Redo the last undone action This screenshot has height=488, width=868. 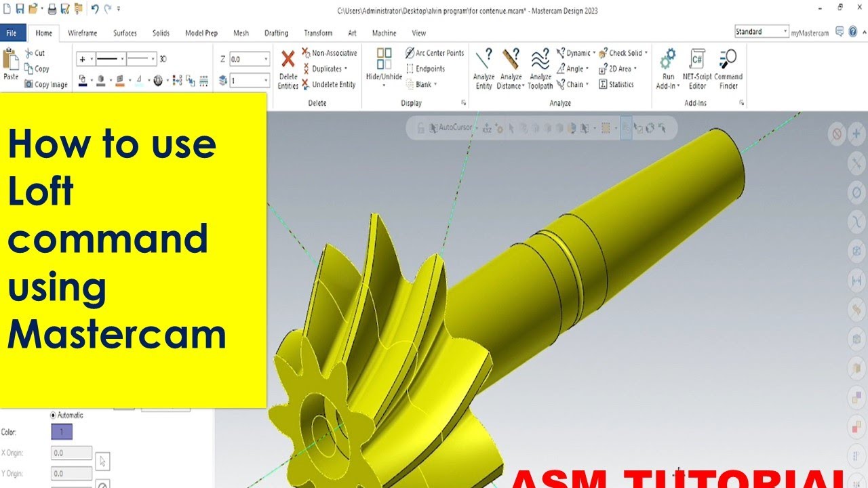(108, 9)
